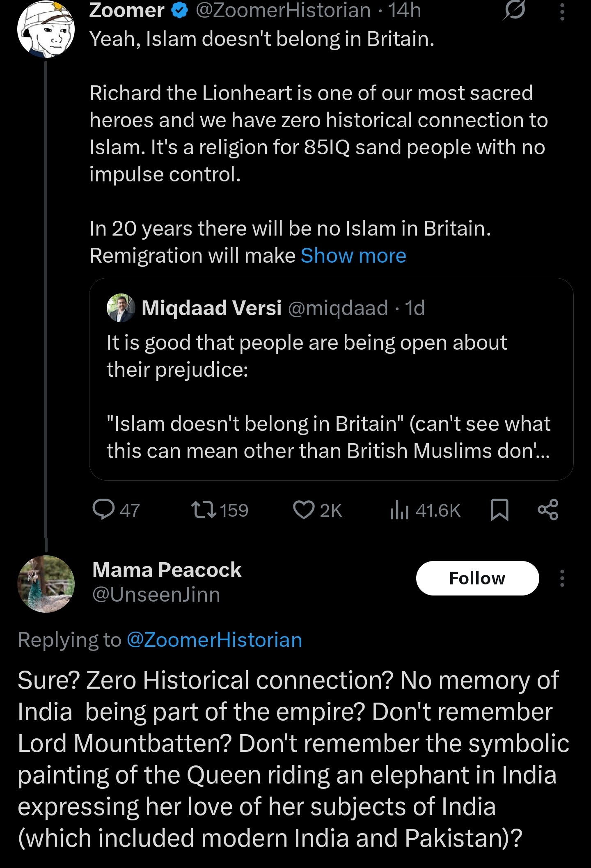This screenshot has height=868, width=591.
Task: Click Miqdaad Versi's small profile picture
Action: pyautogui.click(x=121, y=308)
